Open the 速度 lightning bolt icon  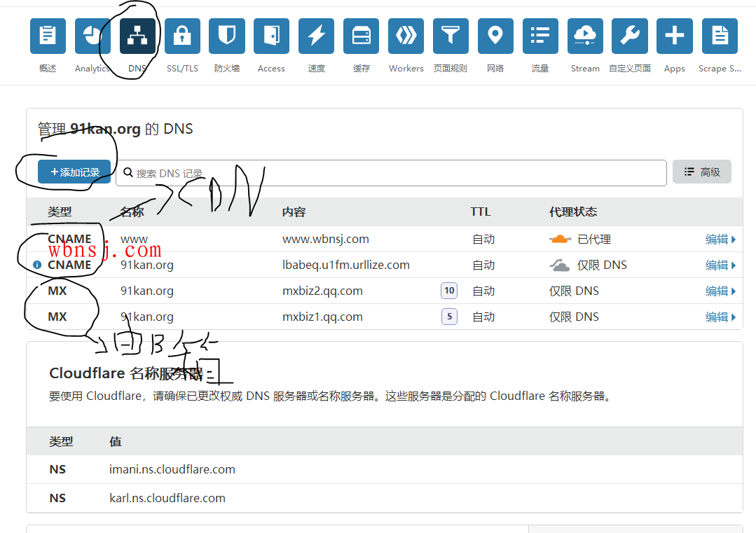point(316,36)
